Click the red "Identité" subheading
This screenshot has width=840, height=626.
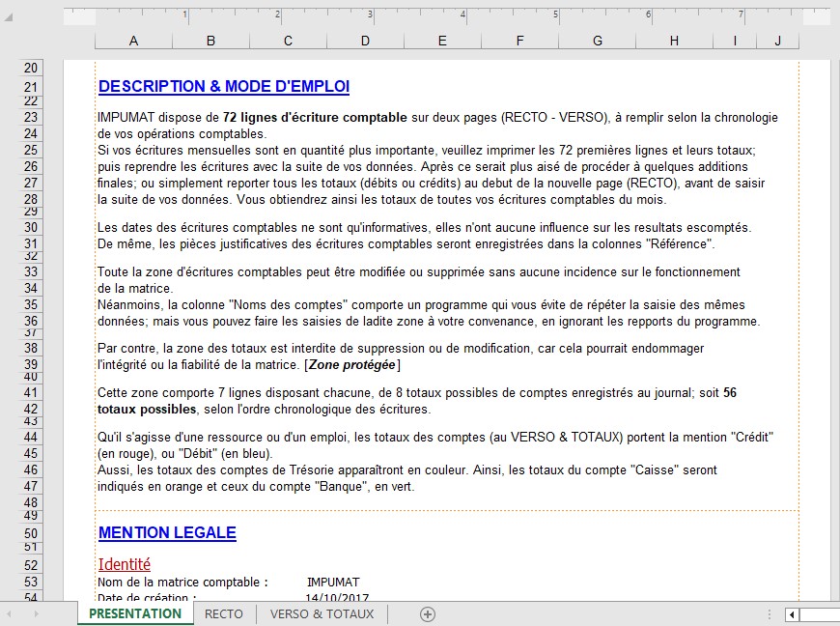click(125, 564)
